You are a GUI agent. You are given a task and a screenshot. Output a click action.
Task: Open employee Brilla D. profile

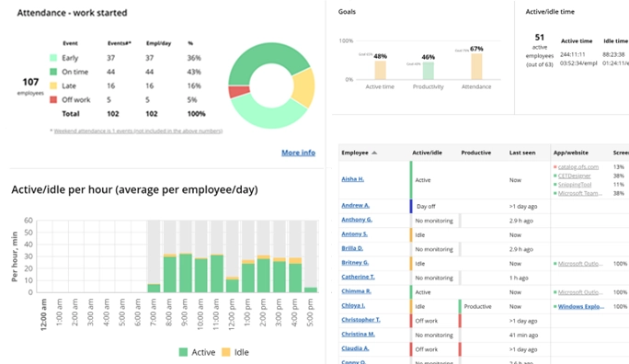(x=352, y=248)
